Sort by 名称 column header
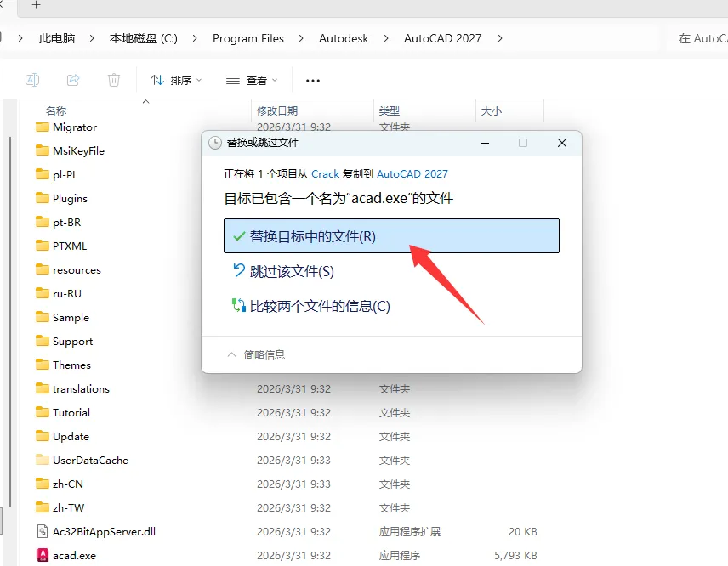The width and height of the screenshot is (728, 566). coord(56,110)
